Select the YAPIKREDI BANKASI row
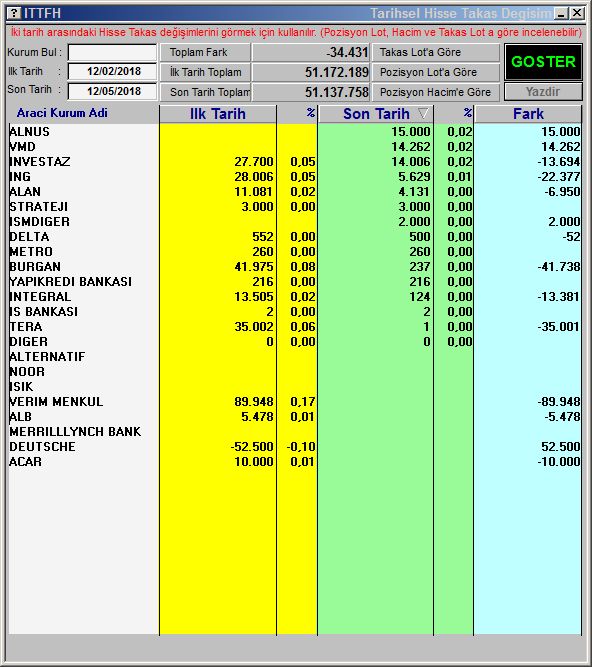The width and height of the screenshot is (592, 667). coord(295,282)
